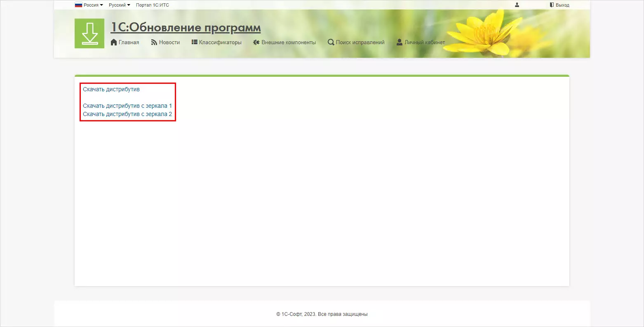Screen dimensions: 644x327
Task: Click the Выход logout link
Action: [562, 5]
